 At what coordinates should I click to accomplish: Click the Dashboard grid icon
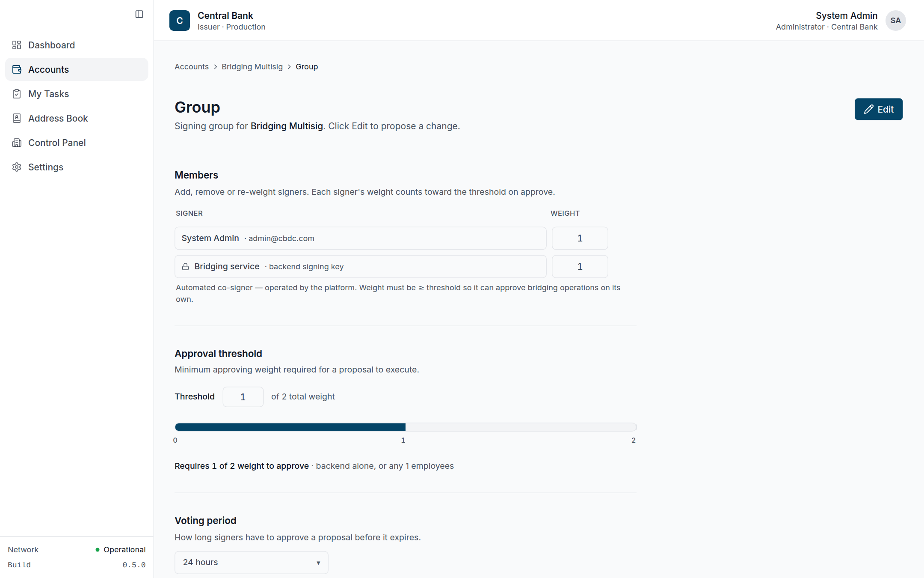click(x=17, y=45)
